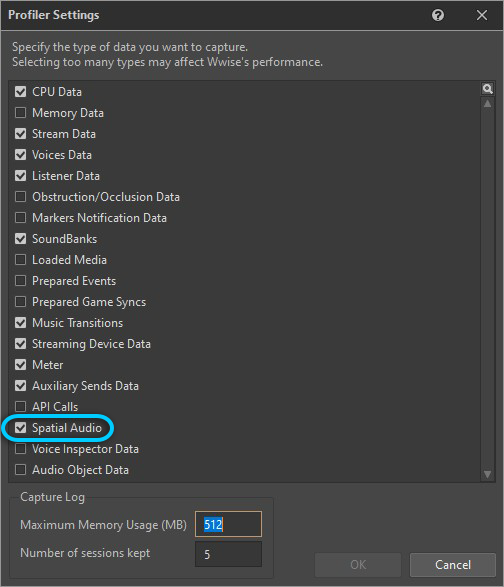Disable the Spatial Audio checkbox
This screenshot has height=587, width=504.
pyautogui.click(x=21, y=428)
